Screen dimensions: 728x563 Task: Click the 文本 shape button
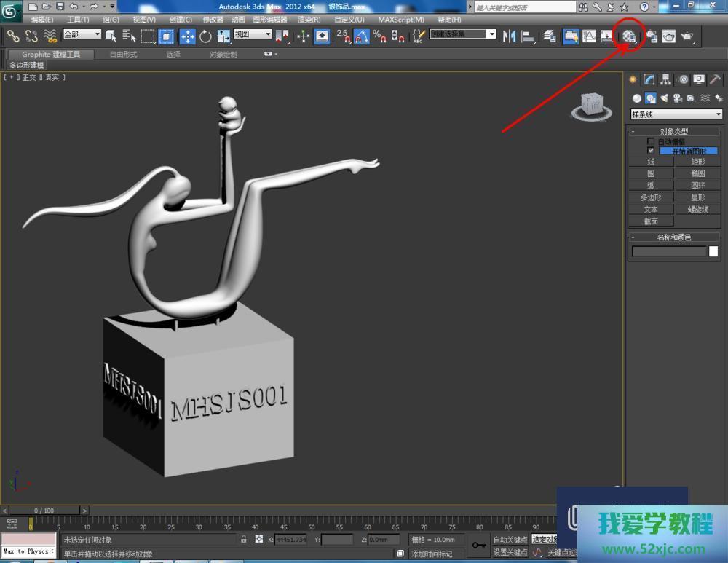[651, 209]
